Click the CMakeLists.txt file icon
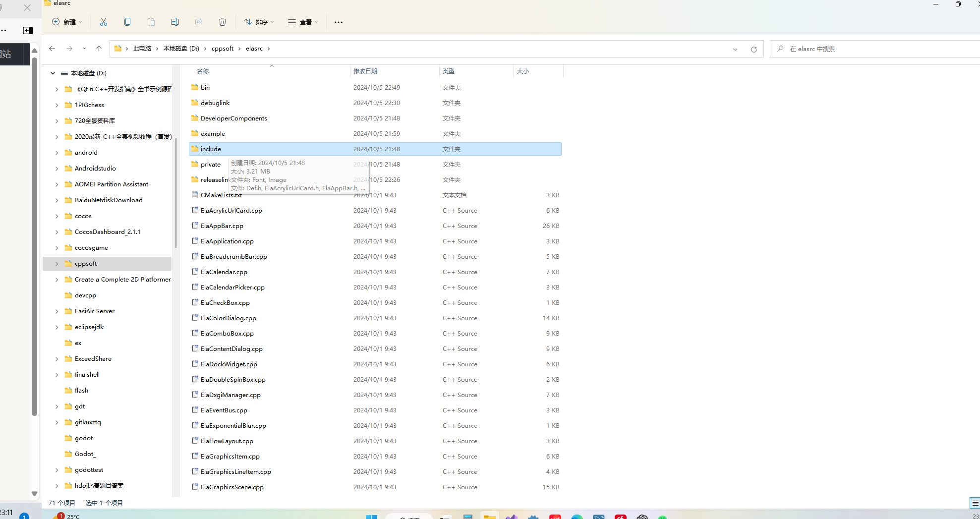 195,195
